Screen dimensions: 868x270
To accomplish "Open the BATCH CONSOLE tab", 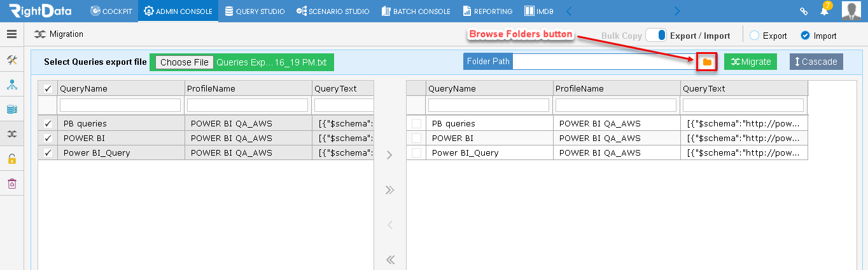I will point(416,11).
